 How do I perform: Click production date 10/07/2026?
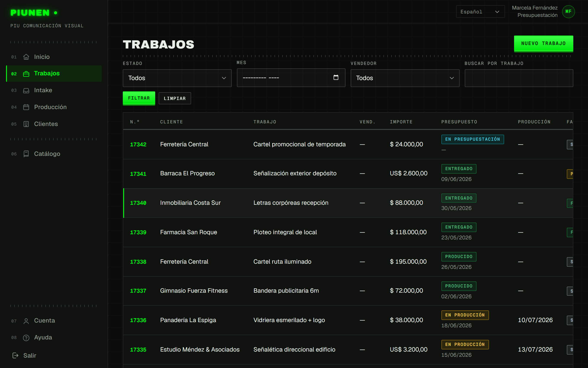pos(535,320)
